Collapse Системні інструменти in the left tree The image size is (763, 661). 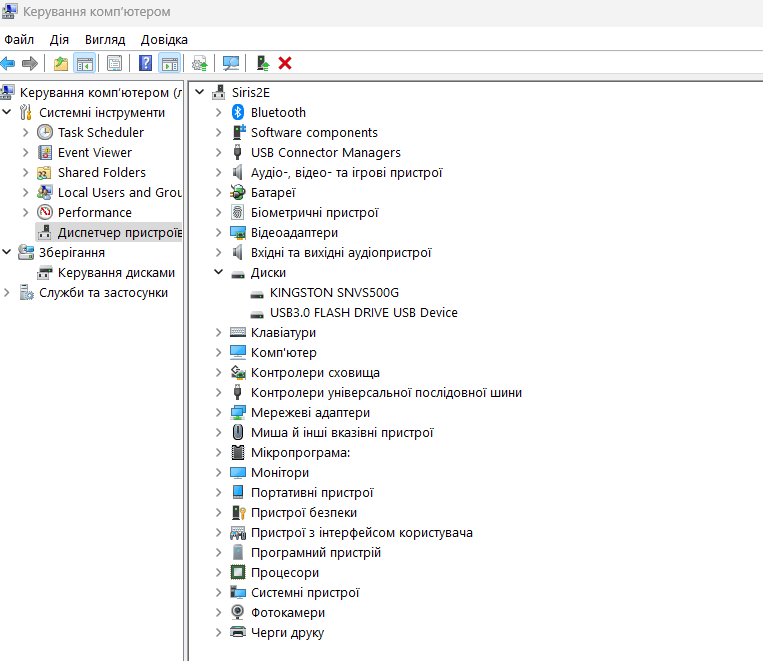7,112
